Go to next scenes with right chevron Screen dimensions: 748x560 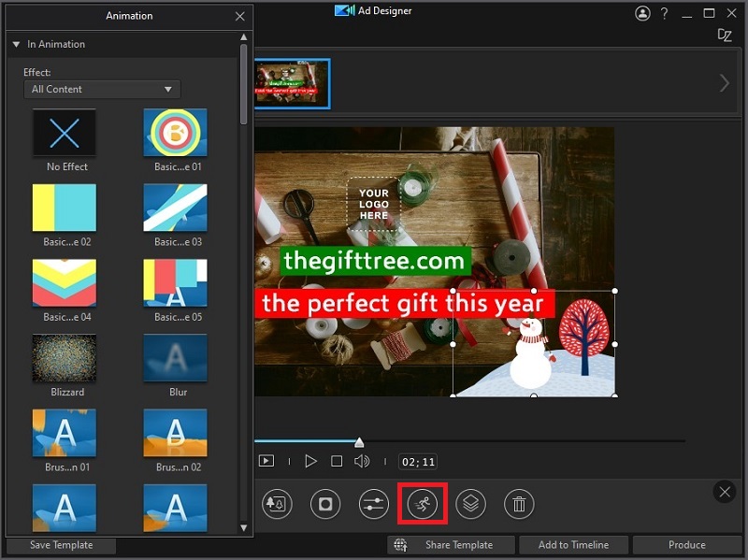click(x=724, y=83)
